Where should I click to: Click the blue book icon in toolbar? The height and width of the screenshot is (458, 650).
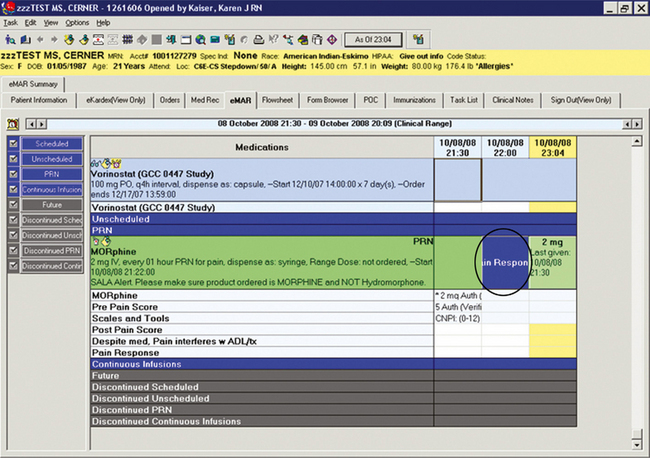(x=26, y=39)
